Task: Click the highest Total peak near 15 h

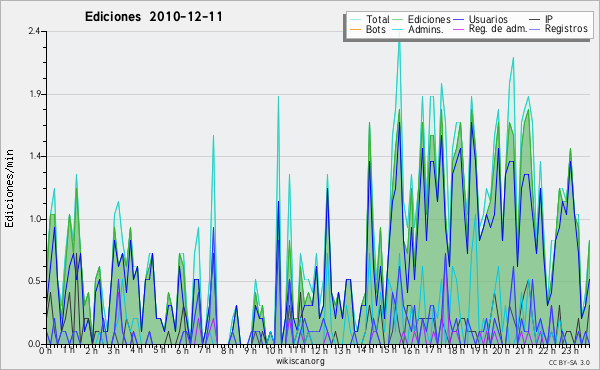Action: click(x=400, y=36)
